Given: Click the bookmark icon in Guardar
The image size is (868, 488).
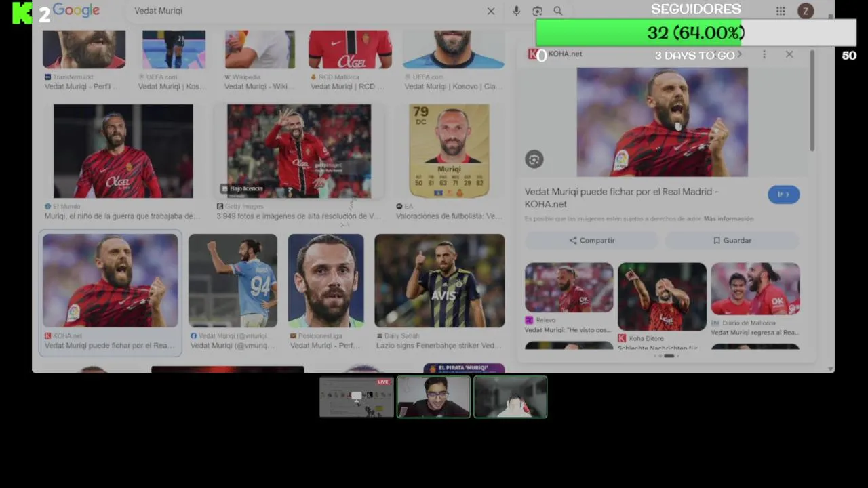Looking at the screenshot, I should click(x=717, y=241).
